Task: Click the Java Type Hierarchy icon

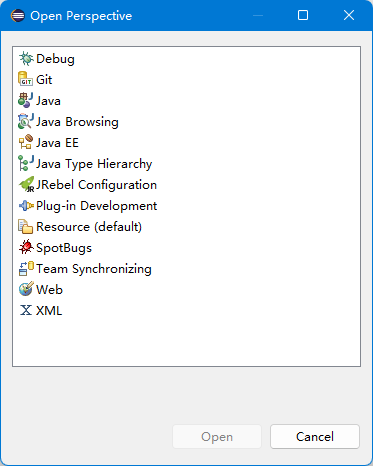Action: [26, 164]
